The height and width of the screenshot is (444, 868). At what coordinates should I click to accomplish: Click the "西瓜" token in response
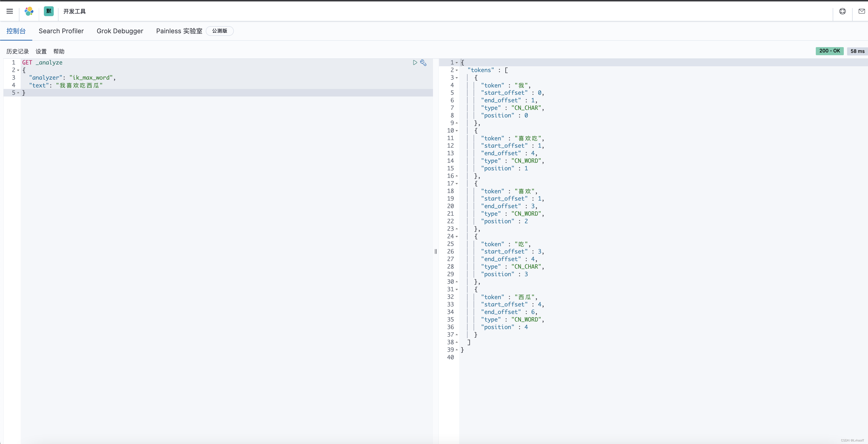coord(525,297)
